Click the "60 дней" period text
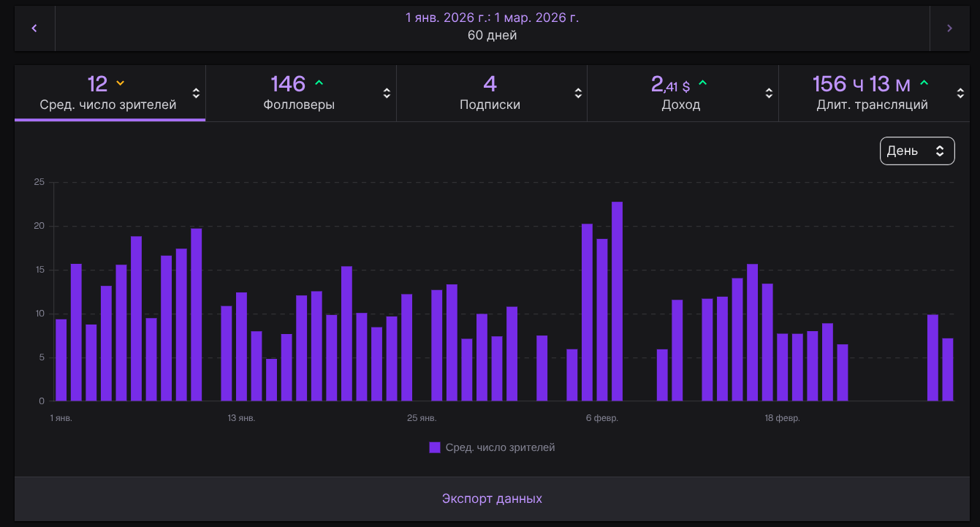 (492, 35)
